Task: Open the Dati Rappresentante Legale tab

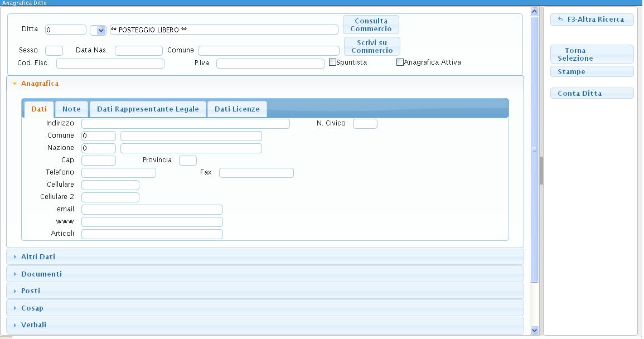Action: [148, 109]
